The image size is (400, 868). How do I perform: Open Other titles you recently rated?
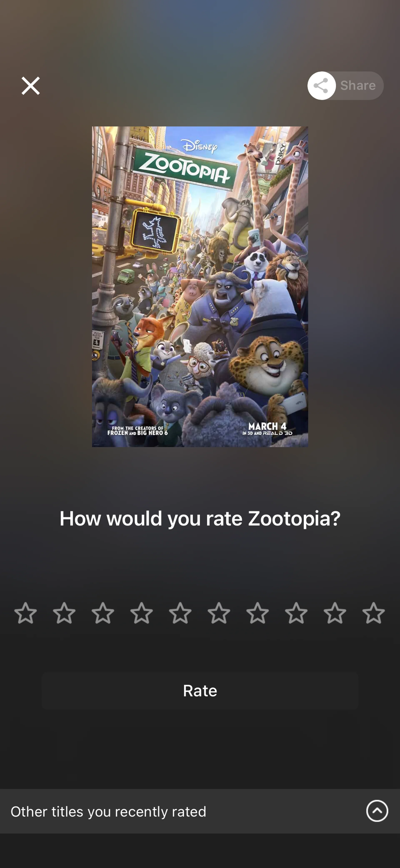point(200,811)
